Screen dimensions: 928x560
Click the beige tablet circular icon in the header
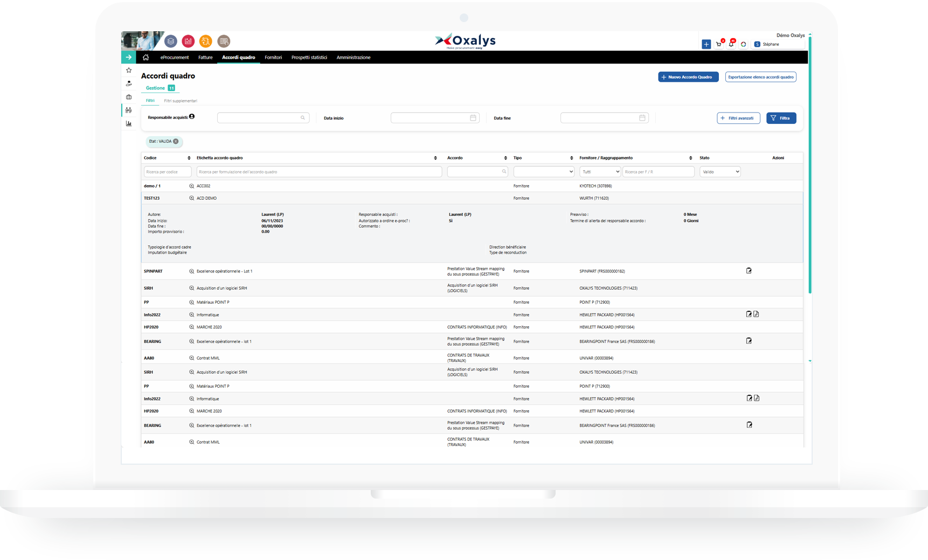pos(224,41)
